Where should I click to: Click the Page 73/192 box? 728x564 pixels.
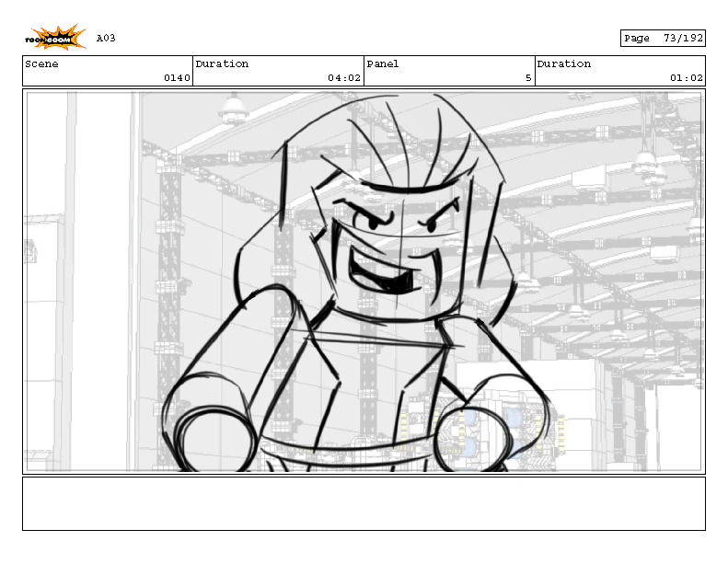pyautogui.click(x=663, y=38)
